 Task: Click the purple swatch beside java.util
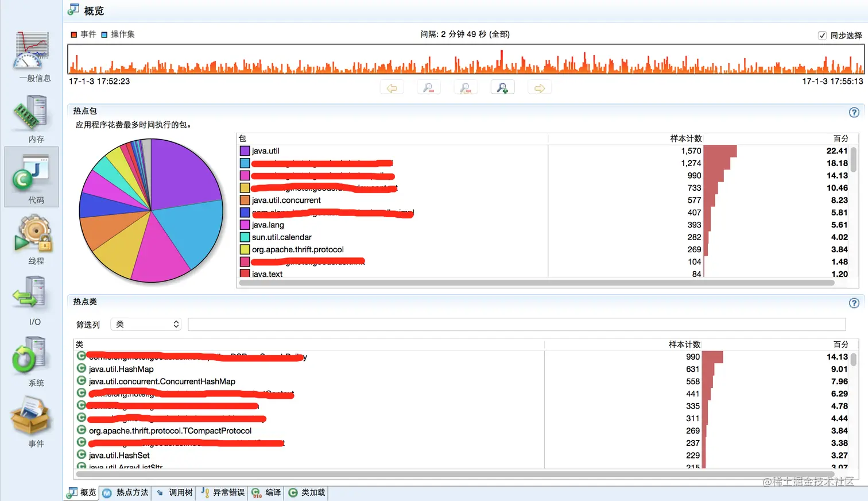coord(245,151)
